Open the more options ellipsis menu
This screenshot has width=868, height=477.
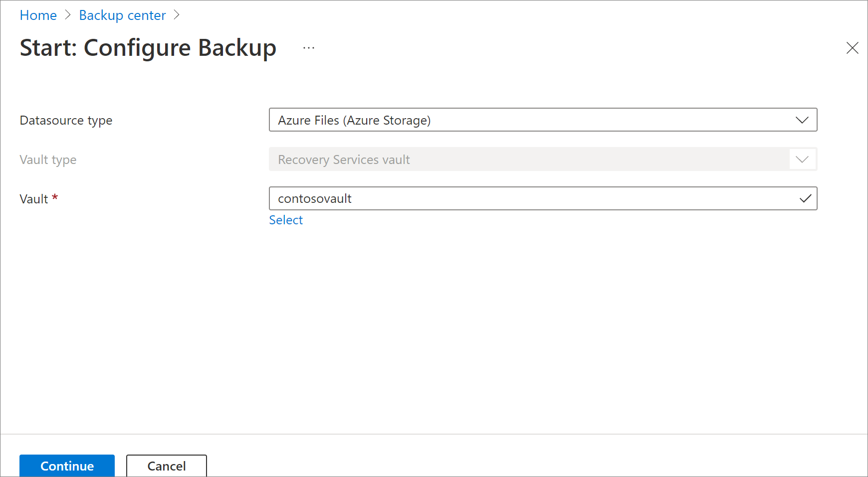pyautogui.click(x=309, y=48)
